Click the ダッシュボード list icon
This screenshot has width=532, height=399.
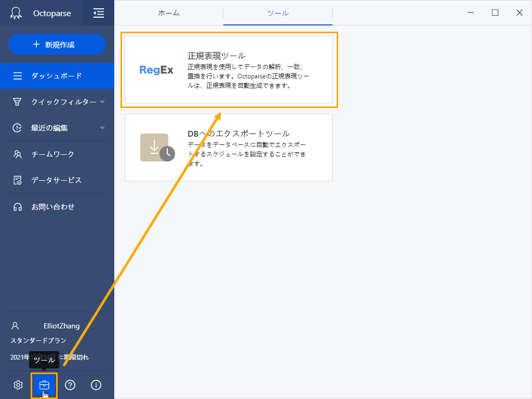tap(18, 76)
